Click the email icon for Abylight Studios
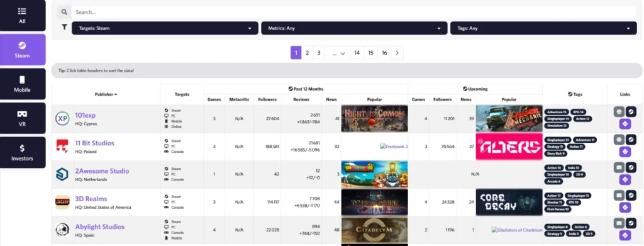 point(619,223)
